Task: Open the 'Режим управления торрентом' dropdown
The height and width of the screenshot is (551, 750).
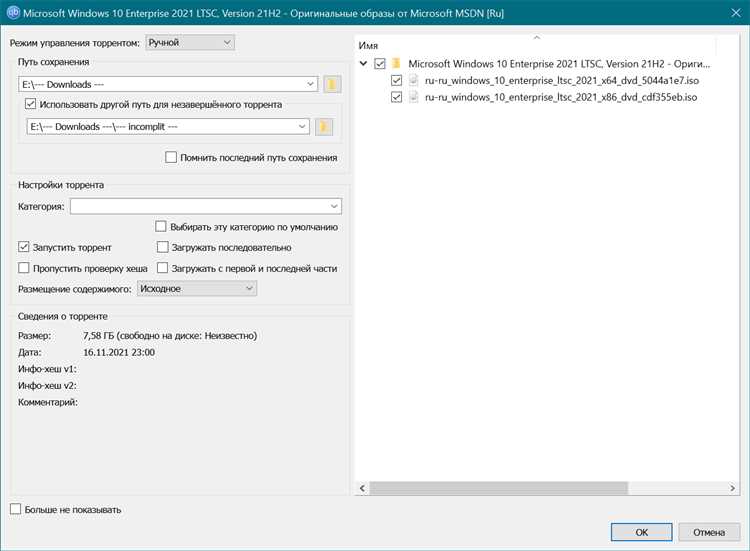Action: click(x=190, y=43)
